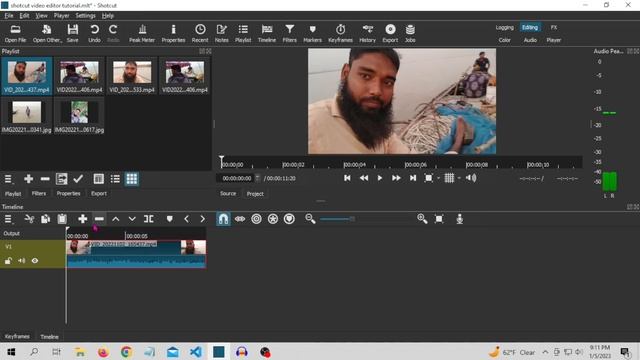Open the Keyframes toolbar icon
Viewport: 640px width, 360px height.
coord(340,33)
